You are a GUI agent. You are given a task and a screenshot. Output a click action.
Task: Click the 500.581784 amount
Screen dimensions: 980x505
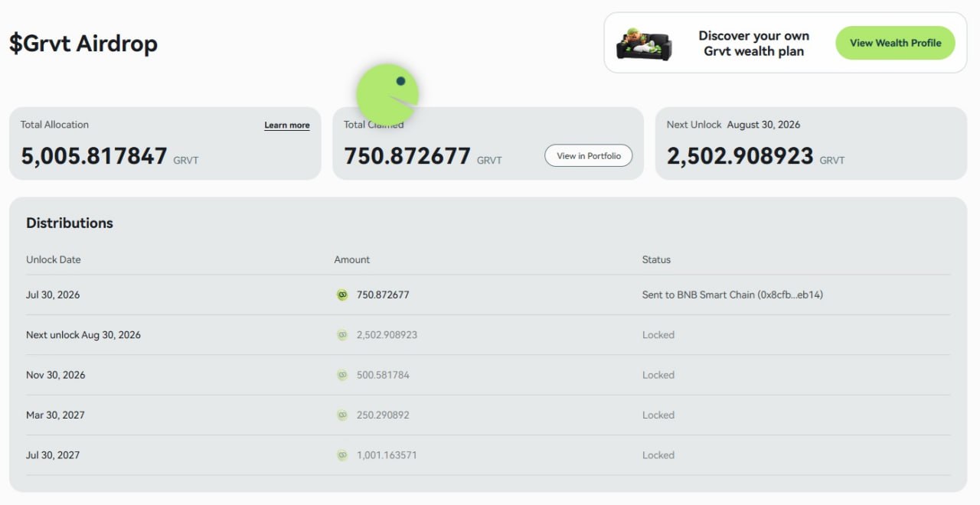[x=383, y=375]
